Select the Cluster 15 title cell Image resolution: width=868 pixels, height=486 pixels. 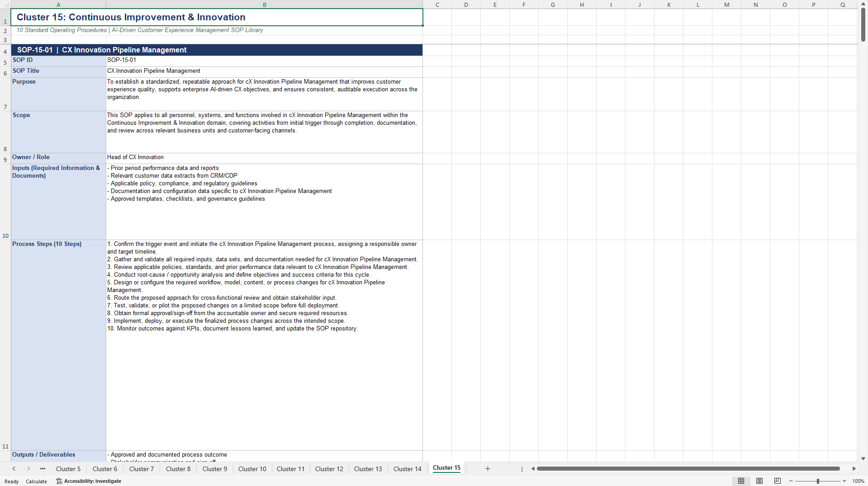tap(217, 17)
